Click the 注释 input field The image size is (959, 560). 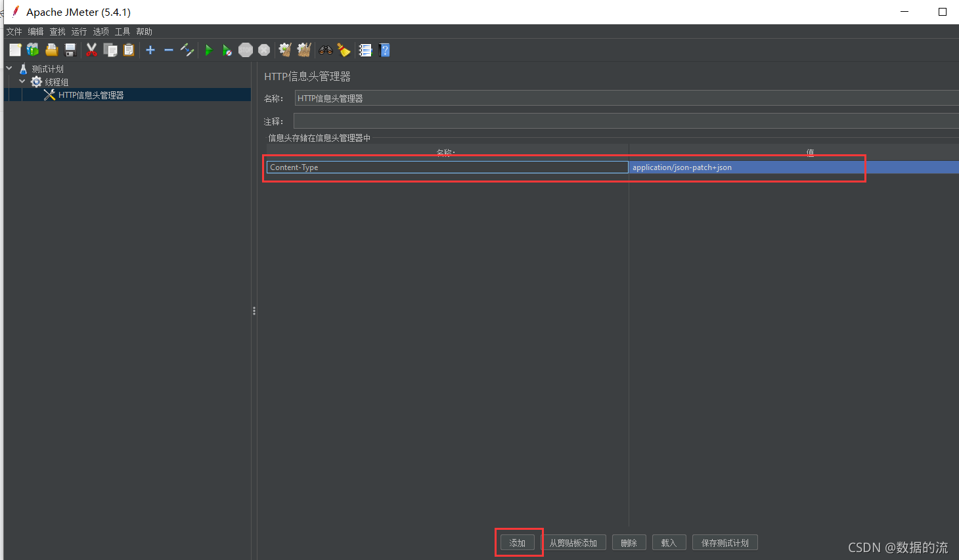pos(626,121)
